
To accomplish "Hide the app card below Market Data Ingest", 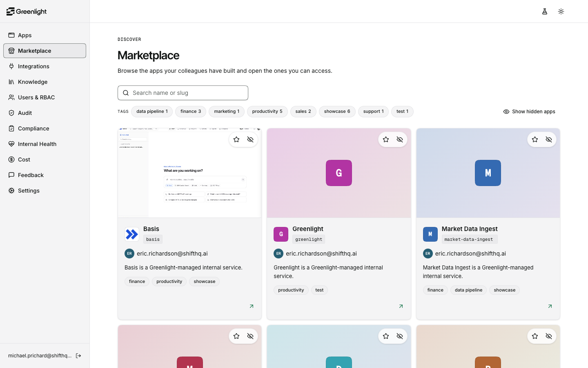I will coord(549,336).
